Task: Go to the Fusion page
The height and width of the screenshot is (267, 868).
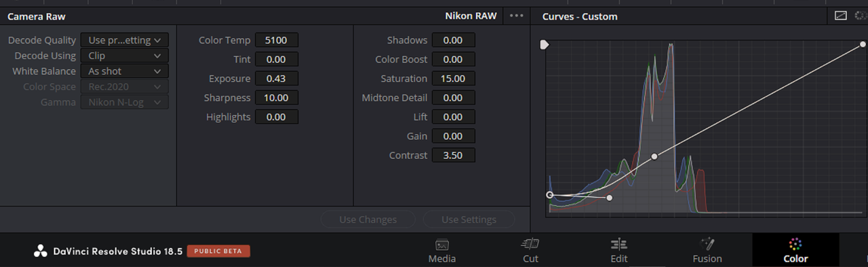Action: (x=707, y=243)
